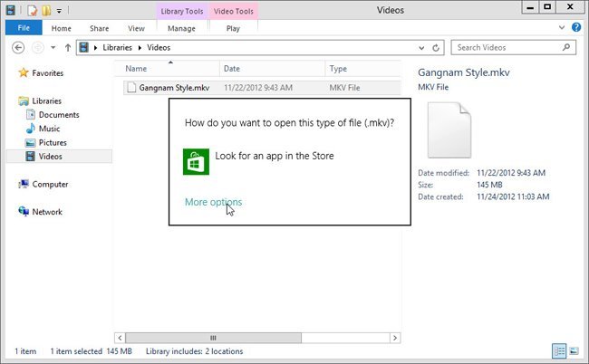Switch to the View ribbon tab

(x=136, y=28)
